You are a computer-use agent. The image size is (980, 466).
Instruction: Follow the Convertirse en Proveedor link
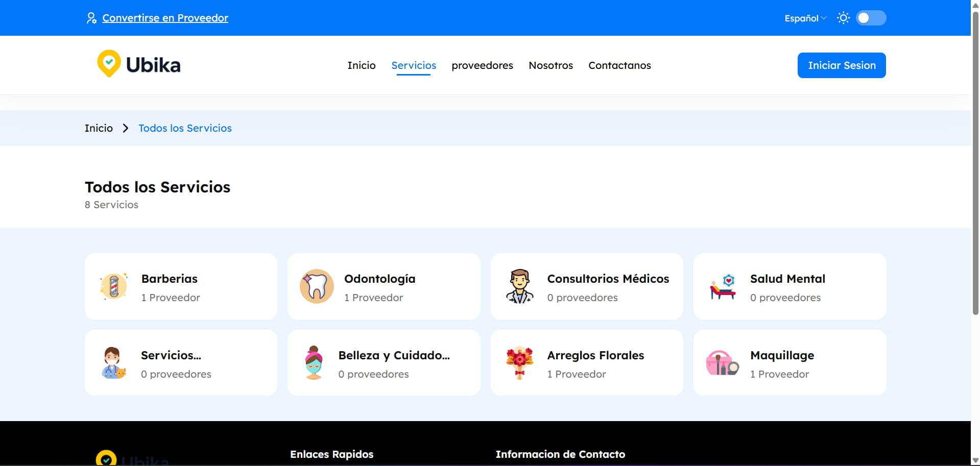click(x=165, y=18)
